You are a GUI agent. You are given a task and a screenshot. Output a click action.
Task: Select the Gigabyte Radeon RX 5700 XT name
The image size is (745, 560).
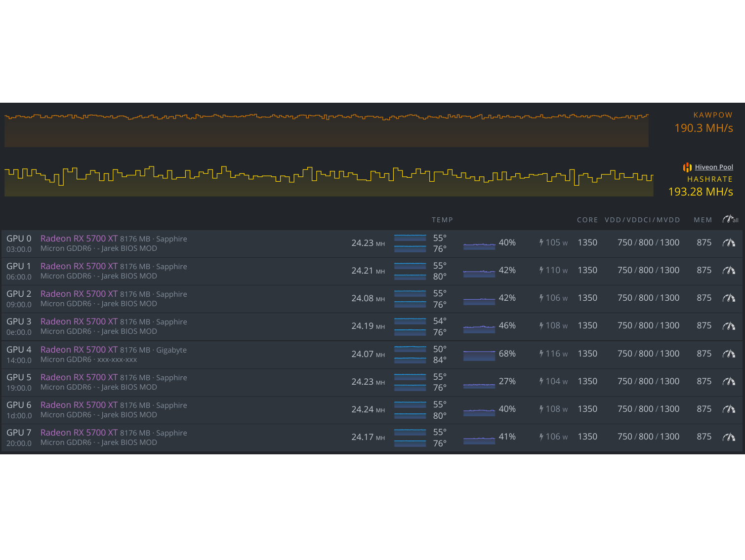point(79,350)
